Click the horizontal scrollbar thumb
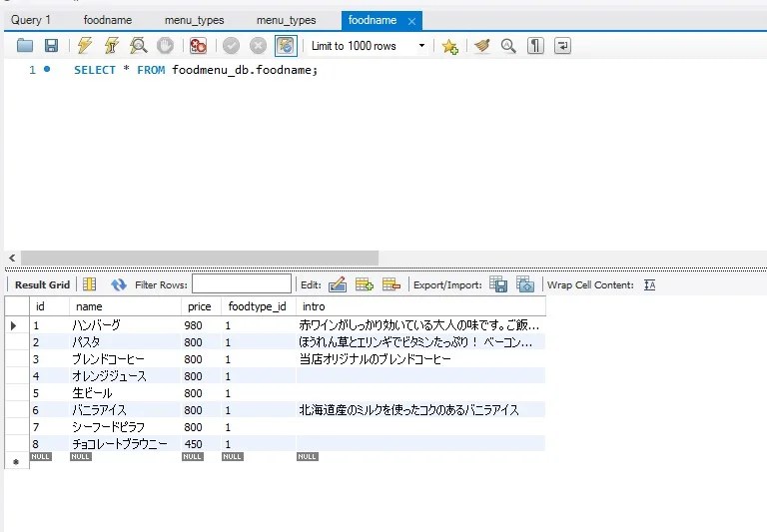 199,258
